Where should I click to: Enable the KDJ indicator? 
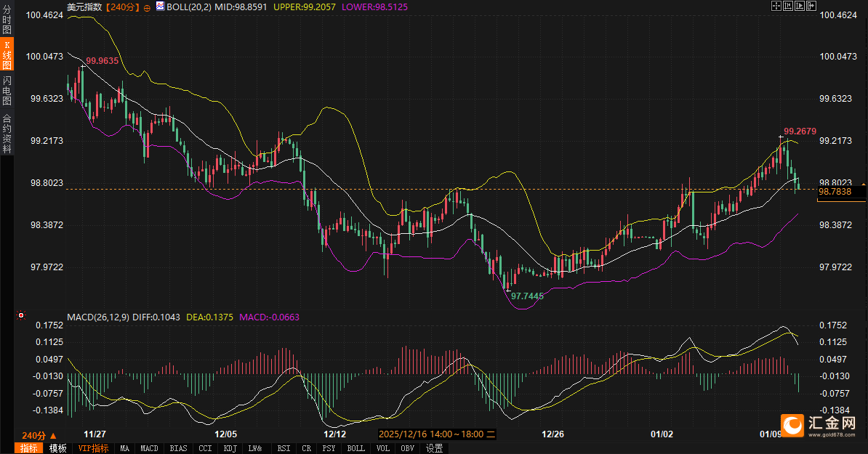[x=230, y=448]
